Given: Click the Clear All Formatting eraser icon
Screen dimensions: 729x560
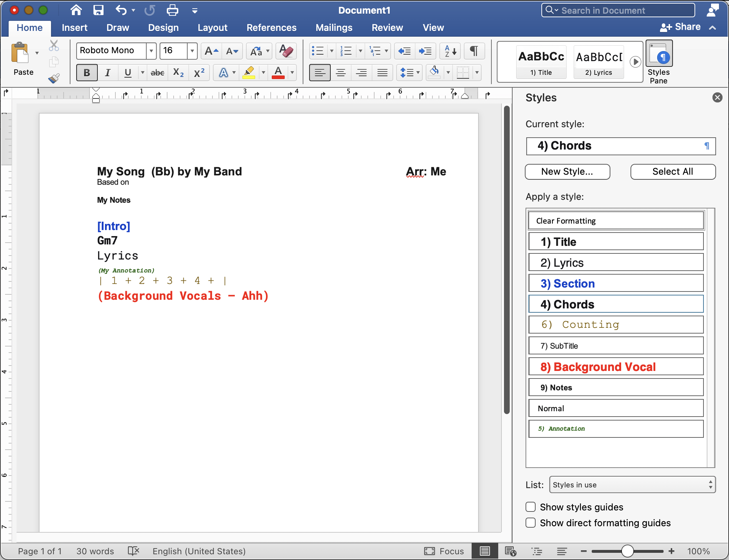Looking at the screenshot, I should coord(286,51).
